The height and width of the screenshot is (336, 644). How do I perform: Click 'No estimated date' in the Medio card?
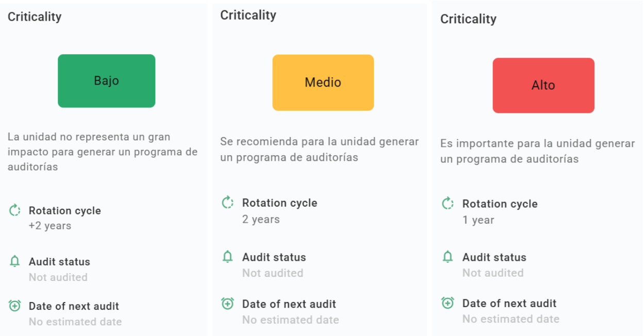coord(290,320)
